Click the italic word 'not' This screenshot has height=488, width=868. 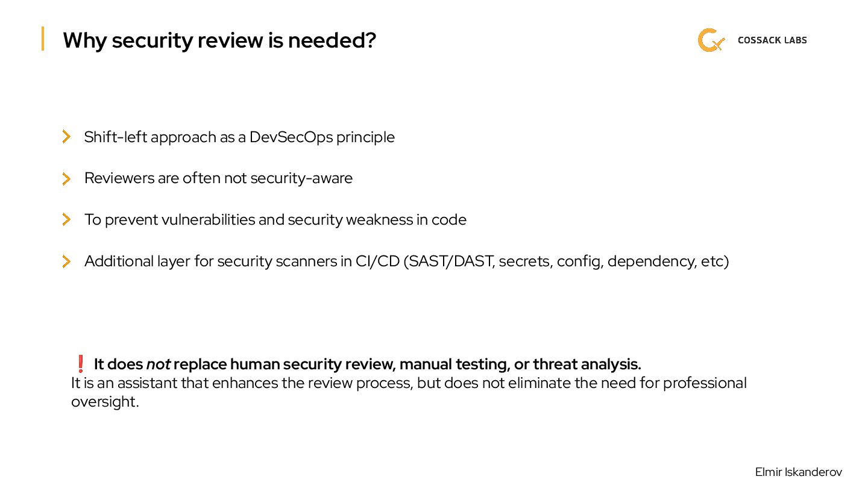point(158,364)
